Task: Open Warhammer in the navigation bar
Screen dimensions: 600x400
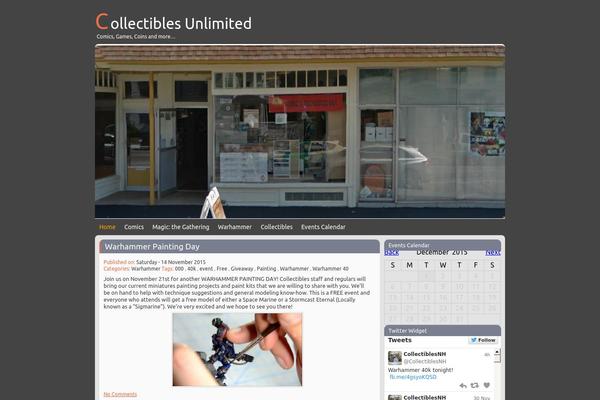Action: [235, 227]
